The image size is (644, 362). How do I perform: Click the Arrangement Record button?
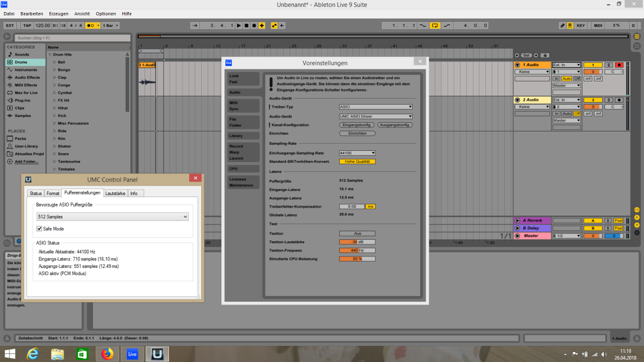point(254,25)
